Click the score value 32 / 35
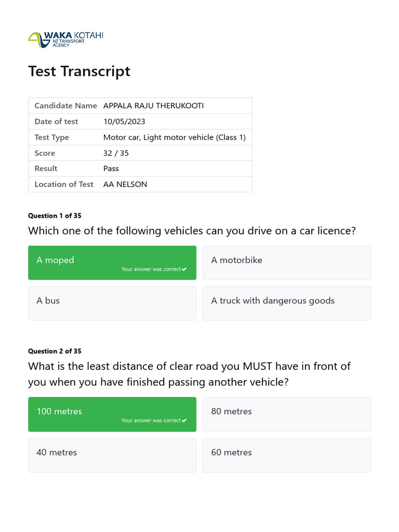The width and height of the screenshot is (399, 532). (x=116, y=153)
